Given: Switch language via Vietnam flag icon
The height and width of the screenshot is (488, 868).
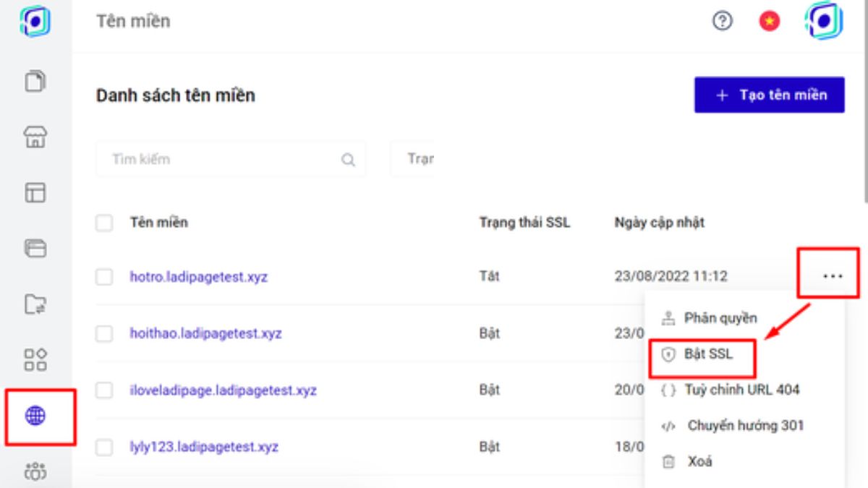Looking at the screenshot, I should pos(769,22).
